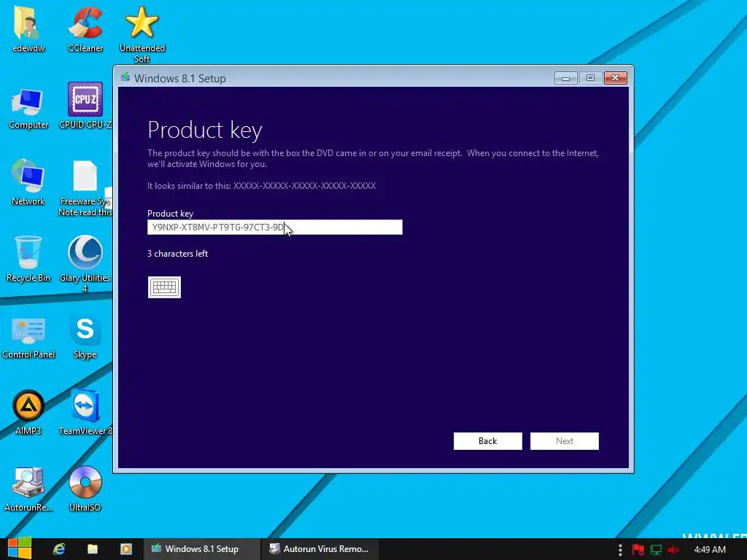
Task: Select the Recycle Bin icon
Action: tap(28, 260)
